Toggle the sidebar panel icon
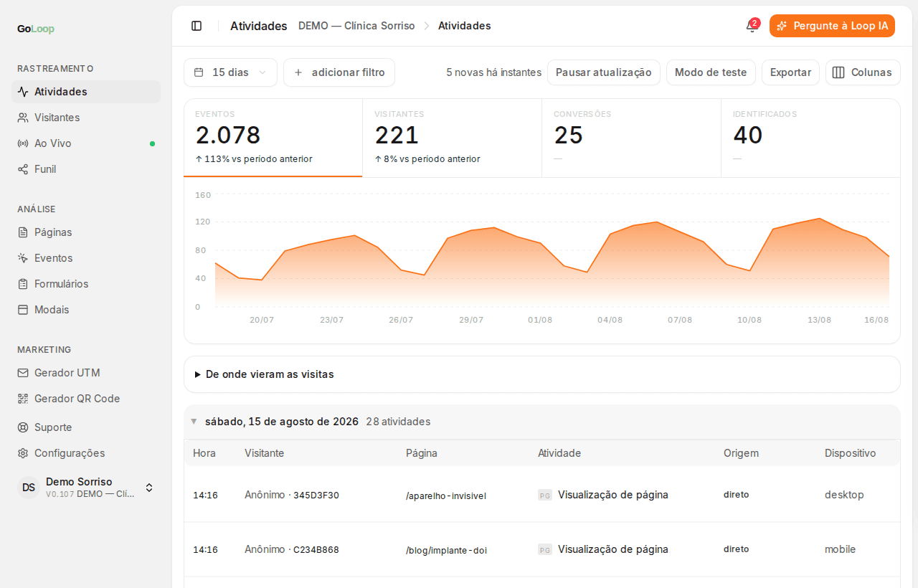Screen dimensions: 918x588 tap(197, 26)
